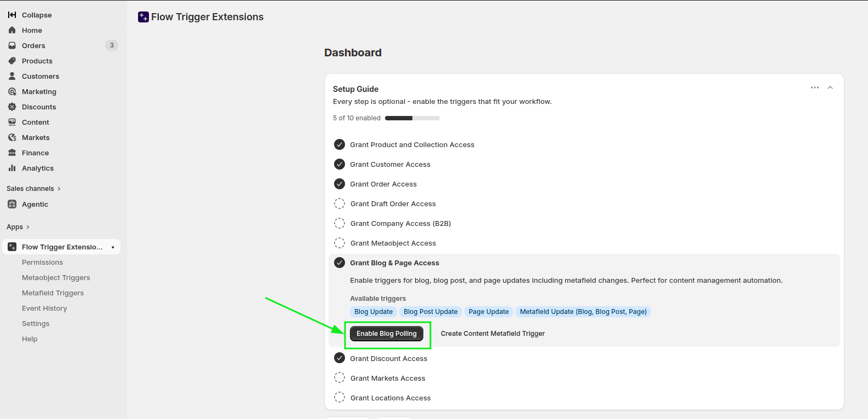Viewport: 868px width, 419px height.
Task: Click the Enable Blog Polling button
Action: [387, 334]
